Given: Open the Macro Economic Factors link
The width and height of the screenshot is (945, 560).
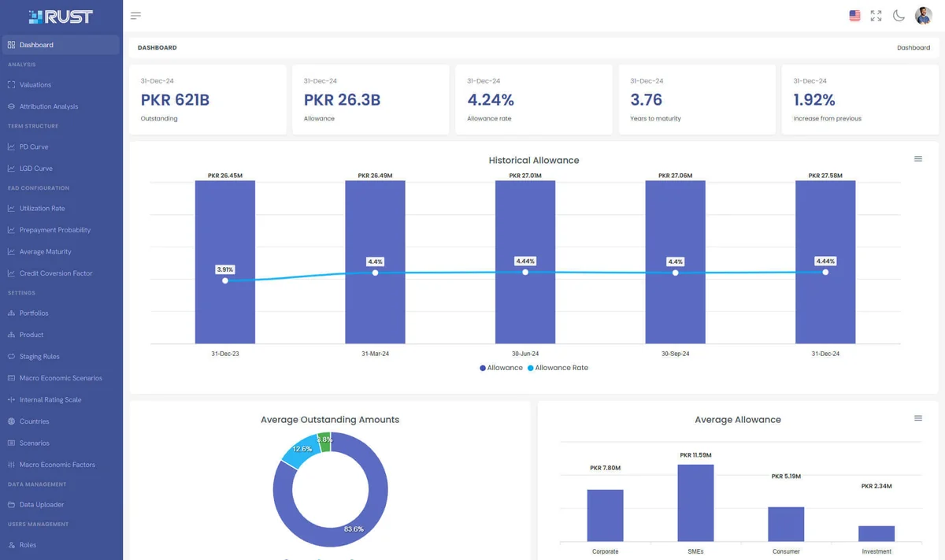Looking at the screenshot, I should point(57,465).
